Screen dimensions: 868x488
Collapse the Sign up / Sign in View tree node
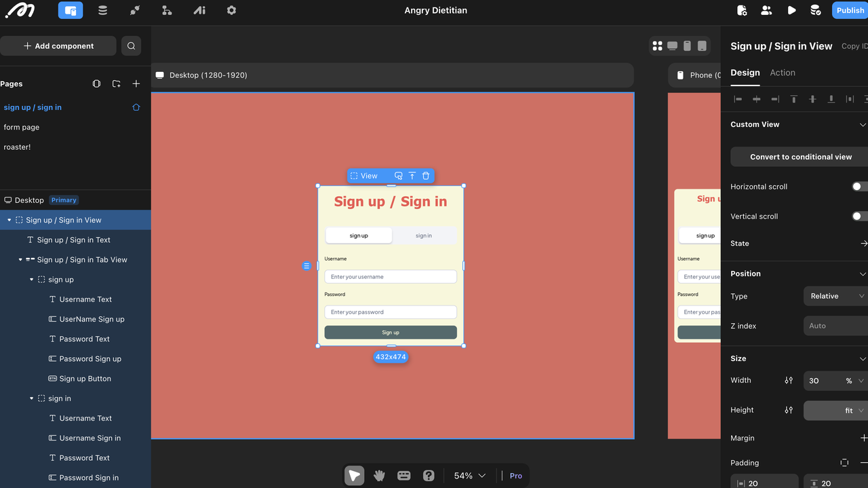(9, 220)
